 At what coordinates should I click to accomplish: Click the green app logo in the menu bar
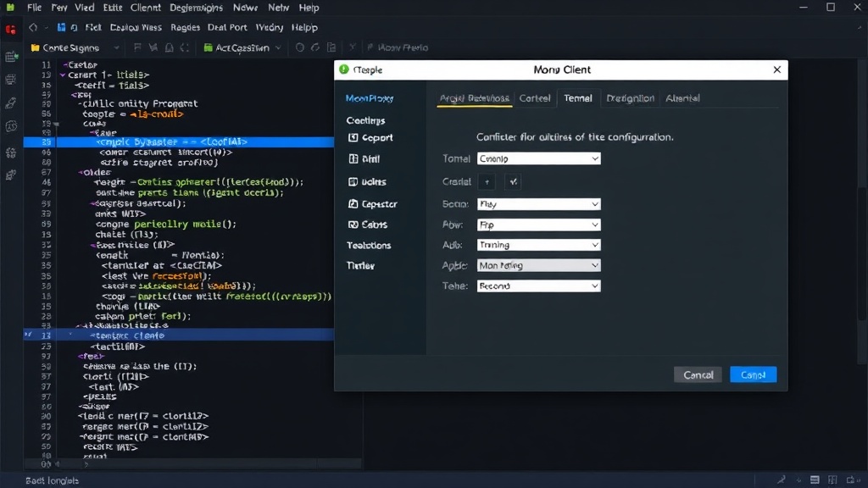[x=10, y=7]
